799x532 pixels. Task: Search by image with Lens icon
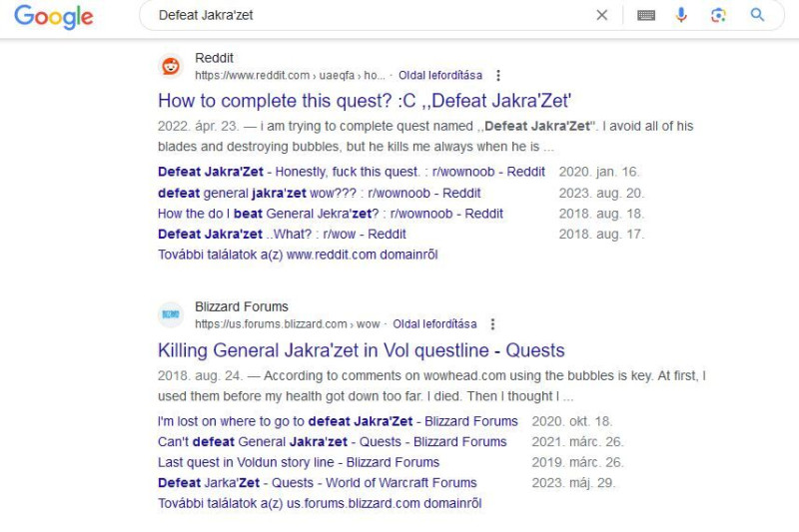click(718, 15)
